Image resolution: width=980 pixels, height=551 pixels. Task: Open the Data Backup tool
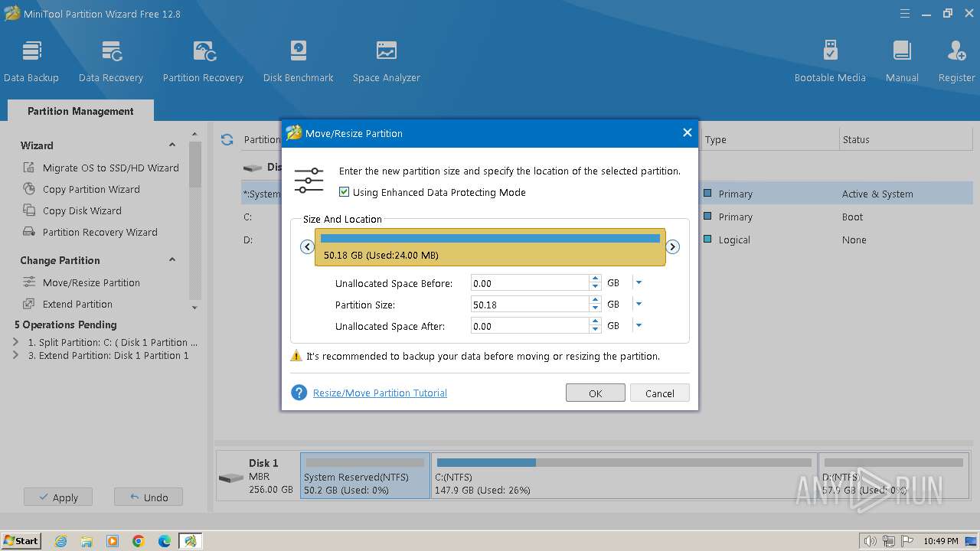[31, 61]
